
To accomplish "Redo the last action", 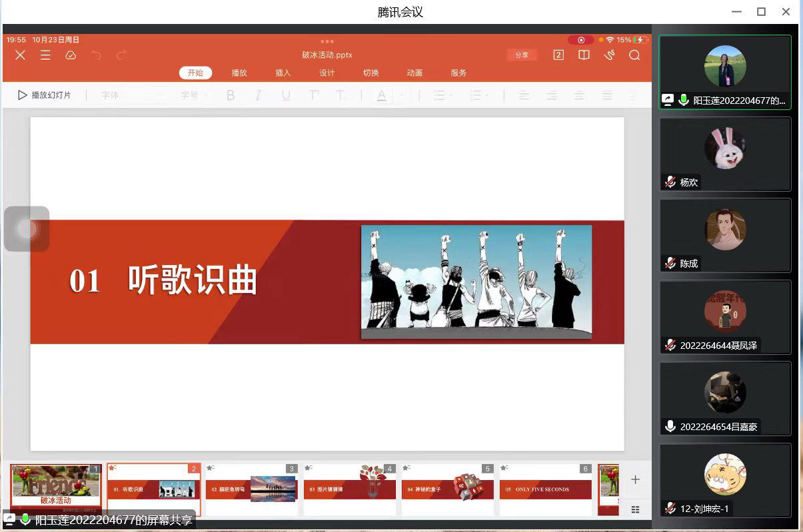I will tap(121, 55).
